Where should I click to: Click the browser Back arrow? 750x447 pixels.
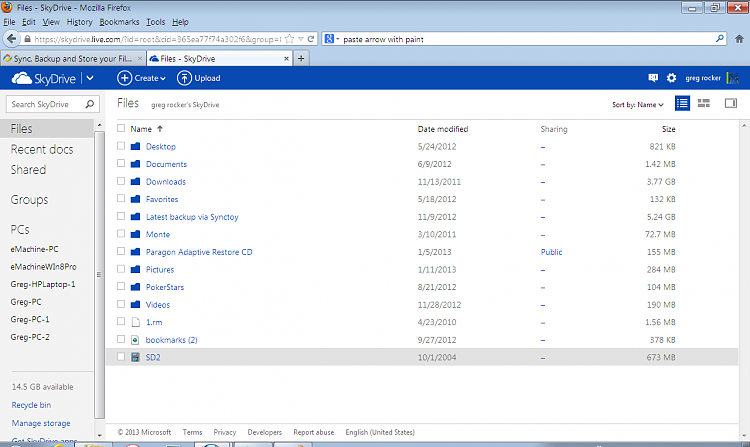(x=11, y=39)
